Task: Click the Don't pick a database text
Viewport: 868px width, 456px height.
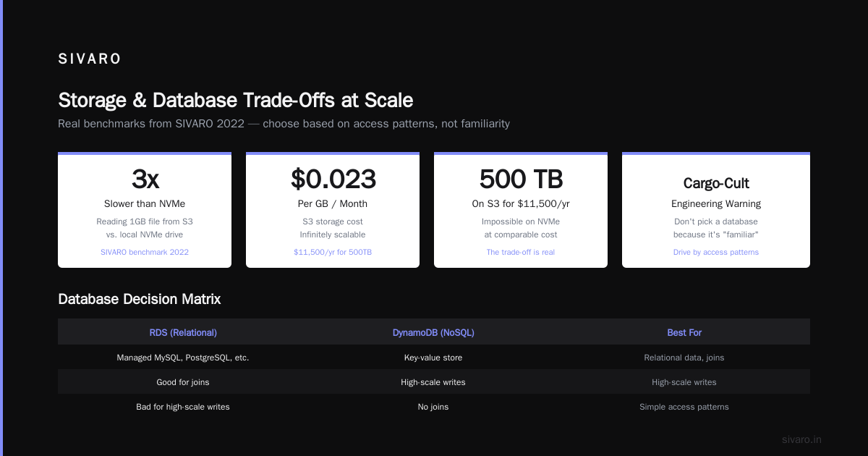Action: pyautogui.click(x=716, y=221)
